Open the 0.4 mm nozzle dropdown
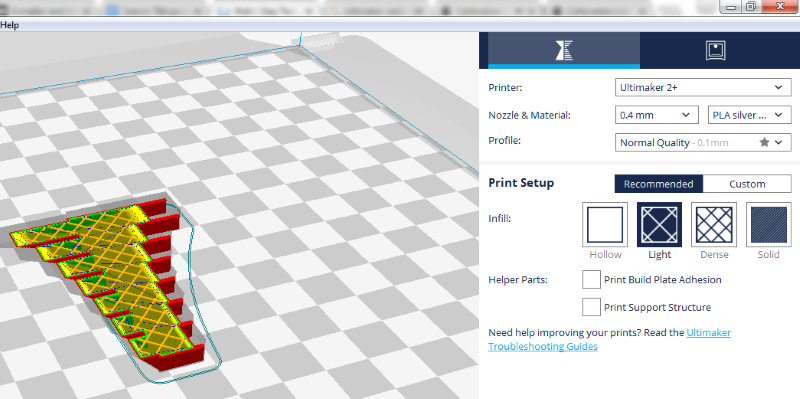This screenshot has width=800, height=399. point(657,115)
